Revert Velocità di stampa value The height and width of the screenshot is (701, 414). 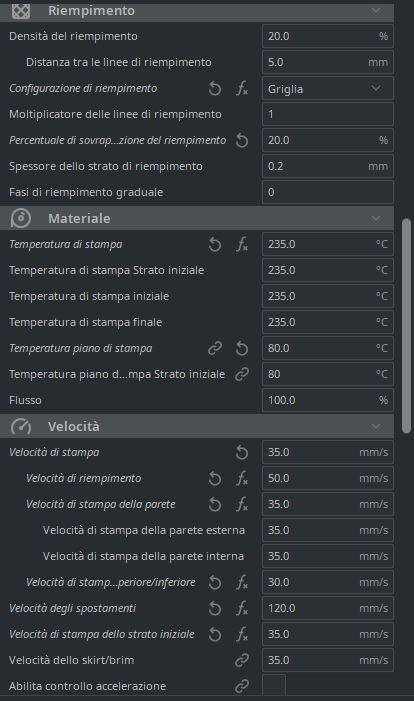click(242, 452)
